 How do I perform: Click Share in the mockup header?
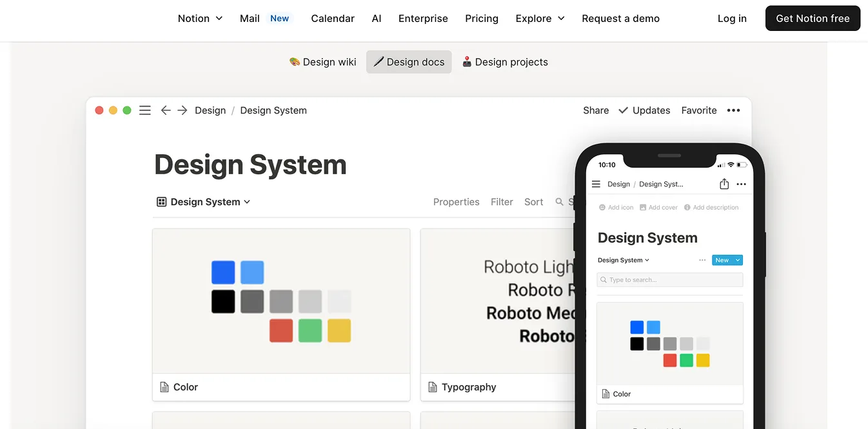click(x=596, y=110)
